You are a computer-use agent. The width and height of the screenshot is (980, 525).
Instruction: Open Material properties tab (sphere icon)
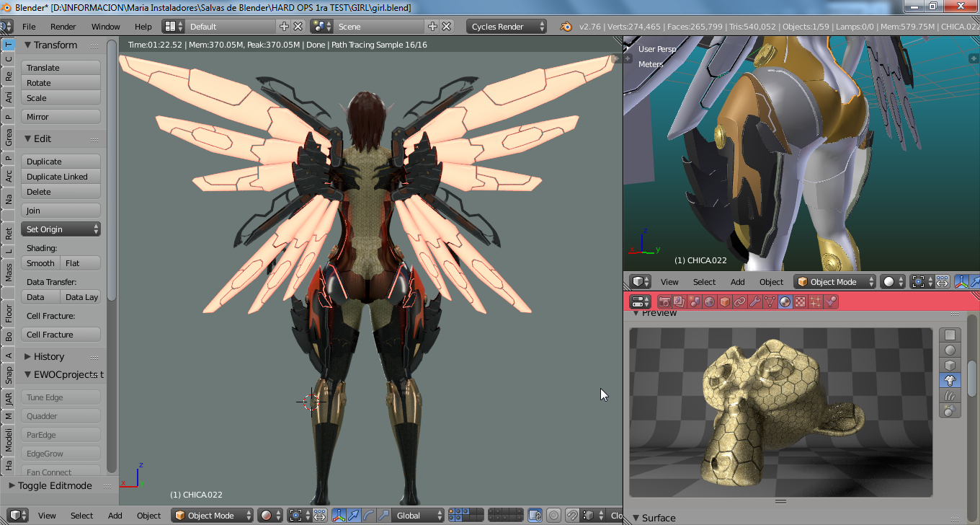785,302
